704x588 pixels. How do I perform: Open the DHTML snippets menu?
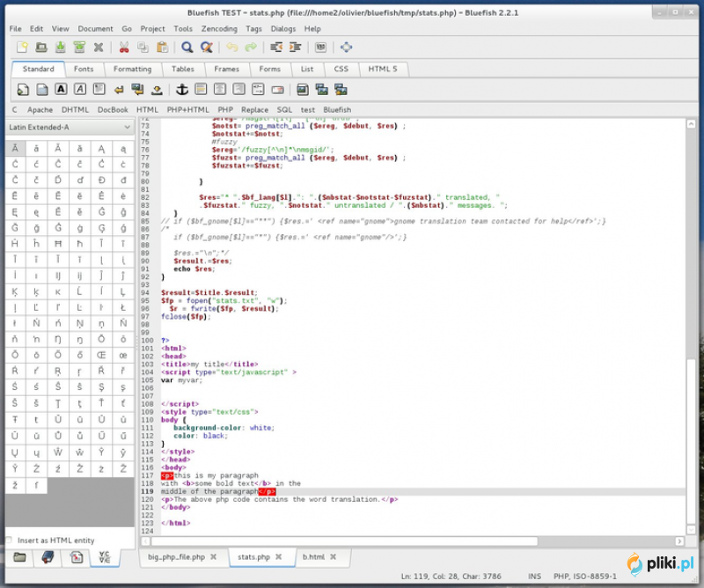pyautogui.click(x=75, y=110)
